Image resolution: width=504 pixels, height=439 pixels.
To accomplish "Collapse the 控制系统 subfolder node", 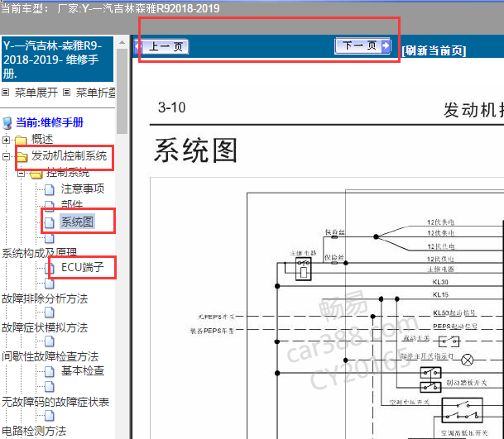I will 22,174.
